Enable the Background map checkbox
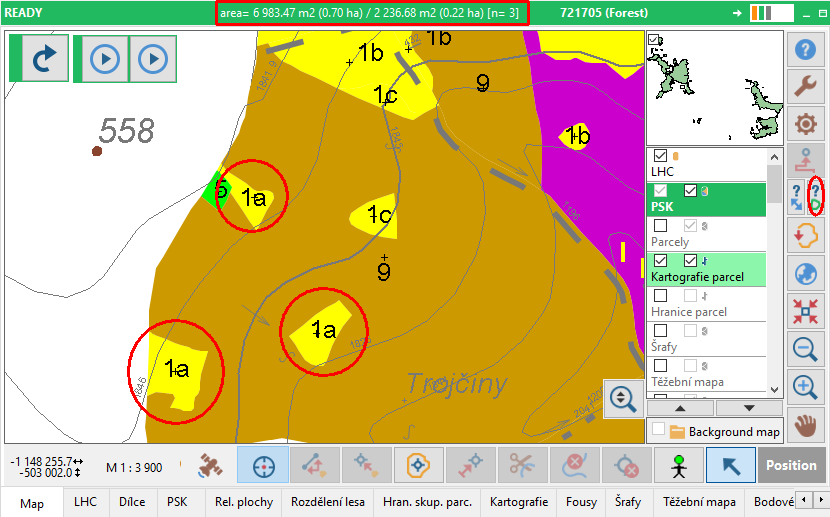This screenshot has height=517, width=830. pos(658,430)
